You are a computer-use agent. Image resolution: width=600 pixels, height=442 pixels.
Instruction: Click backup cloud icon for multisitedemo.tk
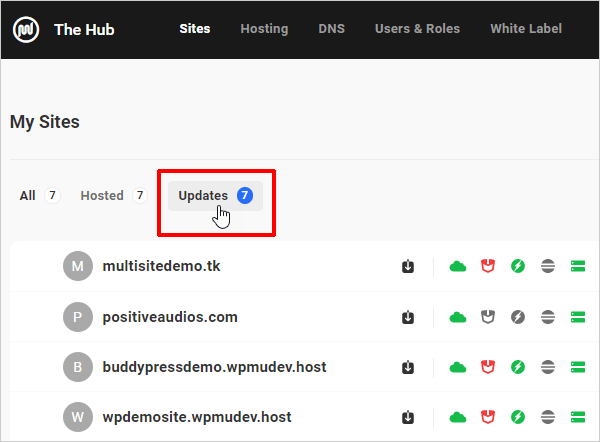coord(458,266)
